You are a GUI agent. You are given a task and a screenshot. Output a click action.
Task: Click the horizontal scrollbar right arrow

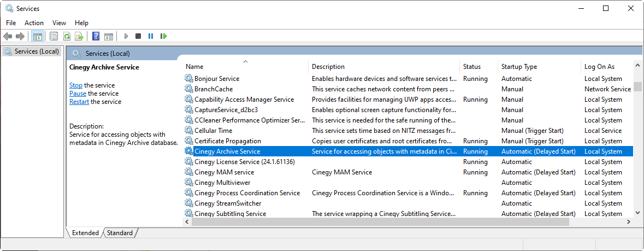pos(628,222)
